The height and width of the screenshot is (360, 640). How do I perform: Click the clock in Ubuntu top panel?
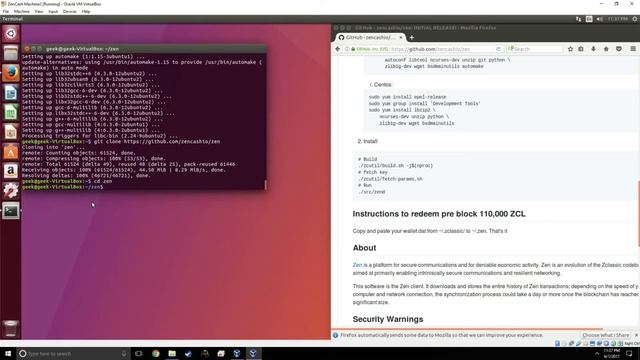pyautogui.click(x=617, y=19)
